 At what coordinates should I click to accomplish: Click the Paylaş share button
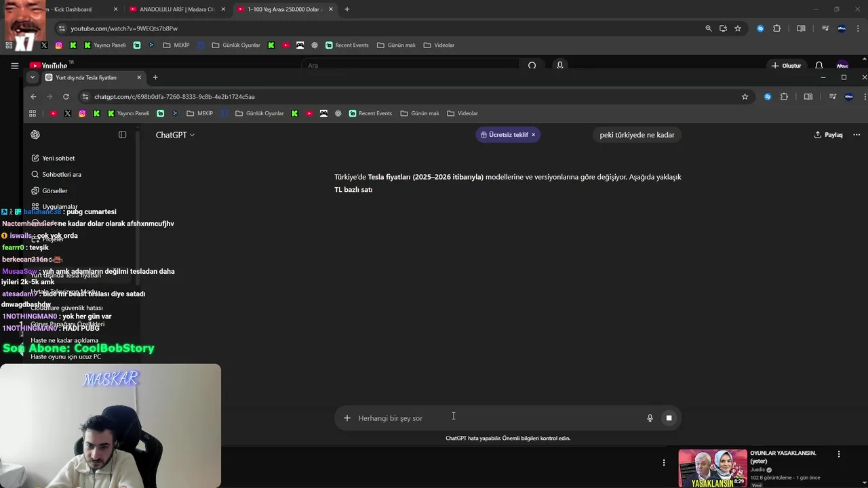tap(829, 135)
